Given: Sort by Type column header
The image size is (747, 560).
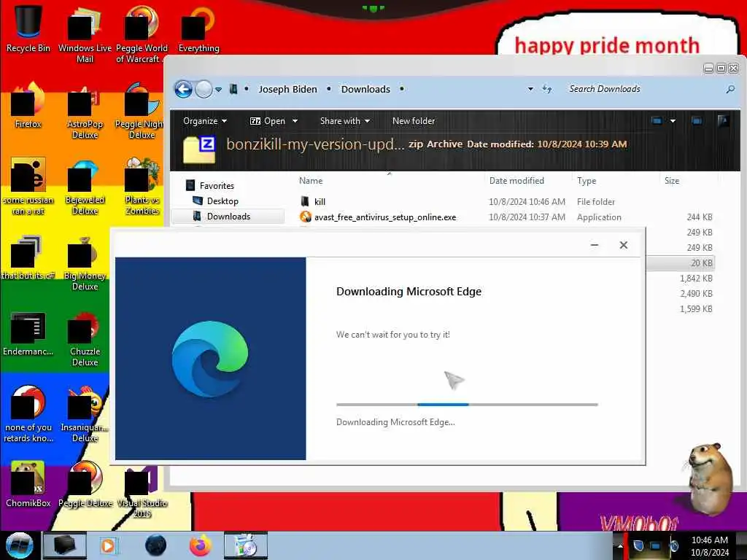Looking at the screenshot, I should pyautogui.click(x=587, y=181).
